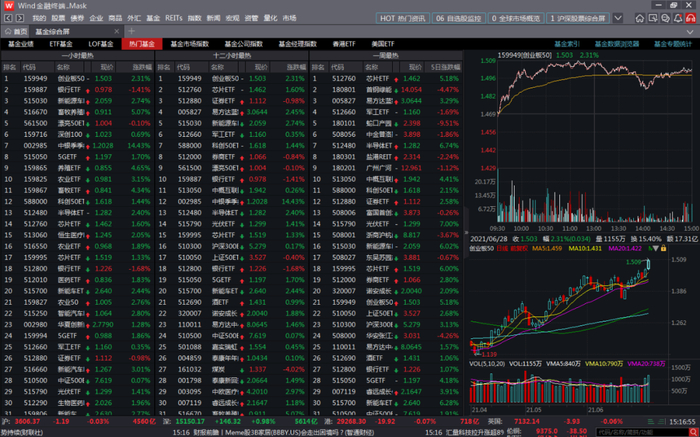Click the 日线 period label on K-line
This screenshot has height=437, width=700.
503,248
